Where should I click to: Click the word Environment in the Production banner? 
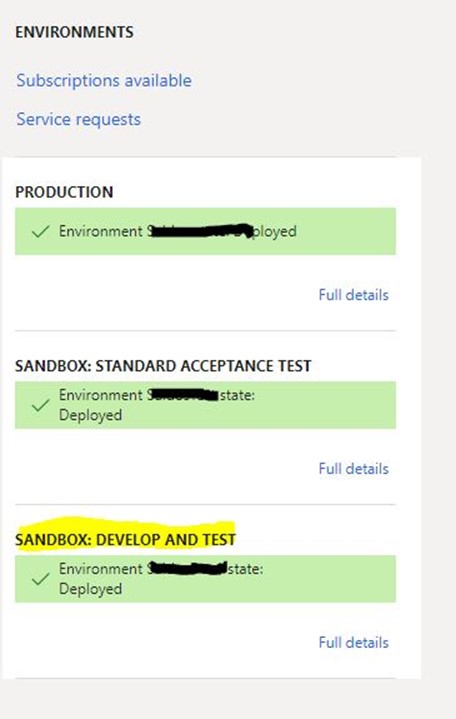click(x=100, y=231)
